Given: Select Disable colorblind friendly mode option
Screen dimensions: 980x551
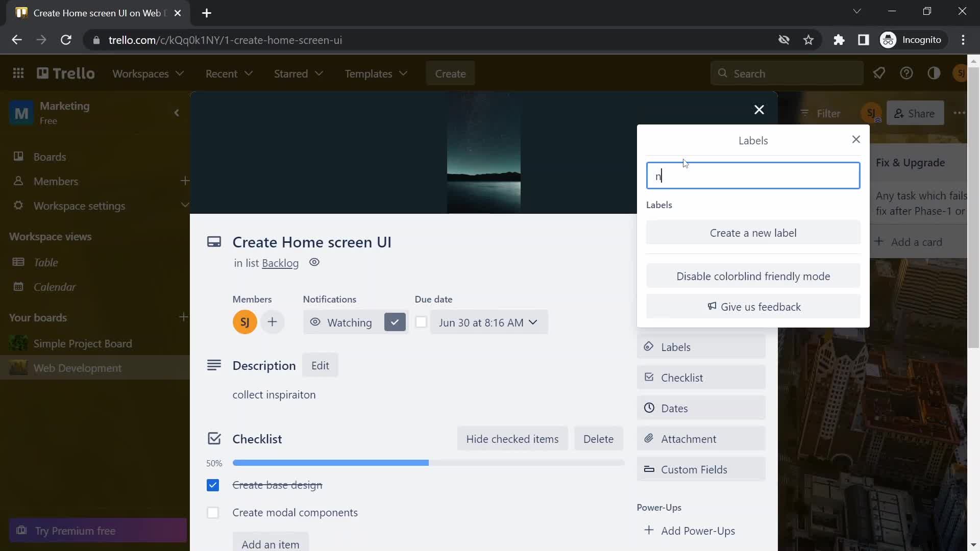Looking at the screenshot, I should point(753,276).
